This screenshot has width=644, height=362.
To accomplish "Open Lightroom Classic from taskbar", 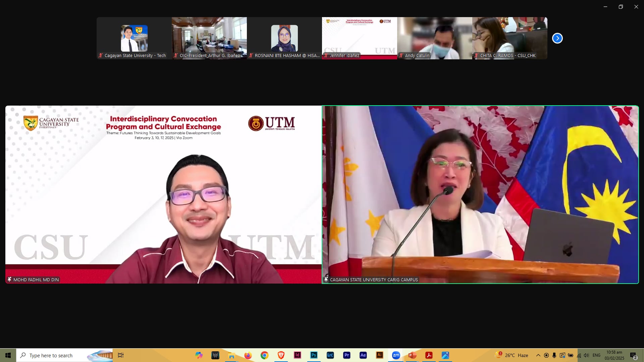I will [x=330, y=355].
